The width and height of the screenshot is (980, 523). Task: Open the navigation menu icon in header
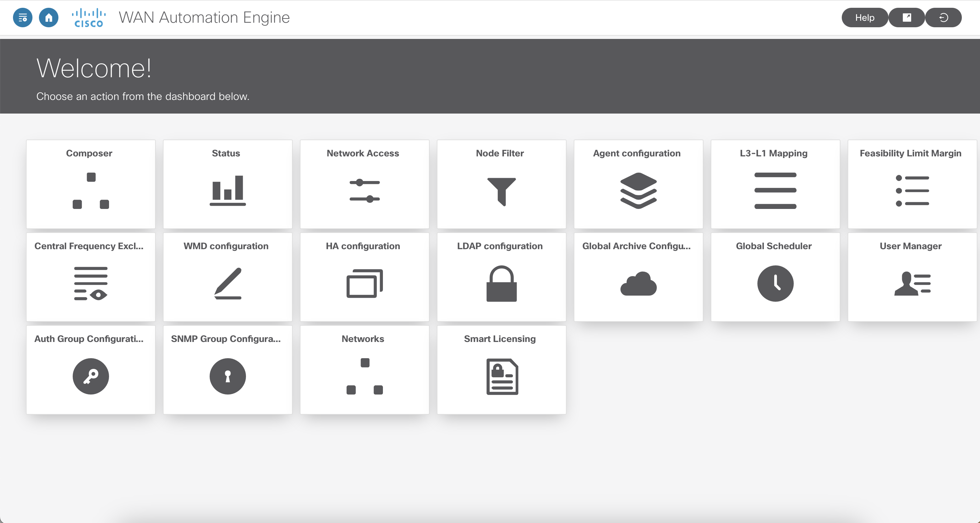click(22, 18)
